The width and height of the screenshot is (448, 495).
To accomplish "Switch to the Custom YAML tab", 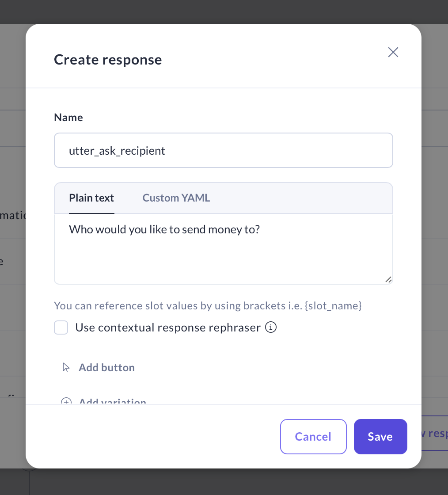I will (176, 198).
